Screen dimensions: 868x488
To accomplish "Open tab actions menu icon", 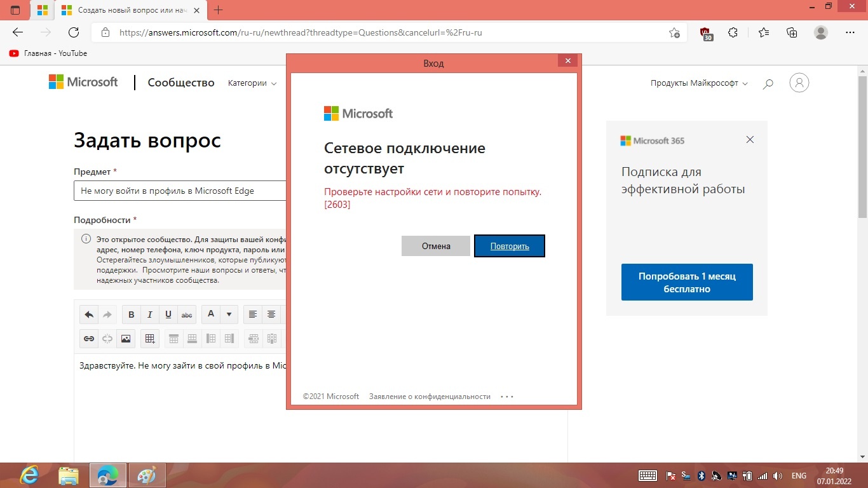I will pos(15,10).
